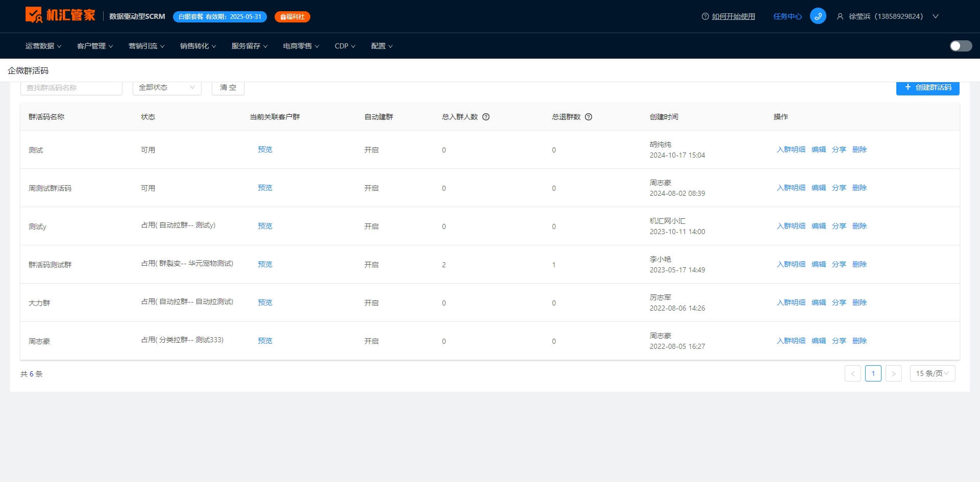Edit the 测试y row
Screen dimensions: 980x482
coord(819,226)
